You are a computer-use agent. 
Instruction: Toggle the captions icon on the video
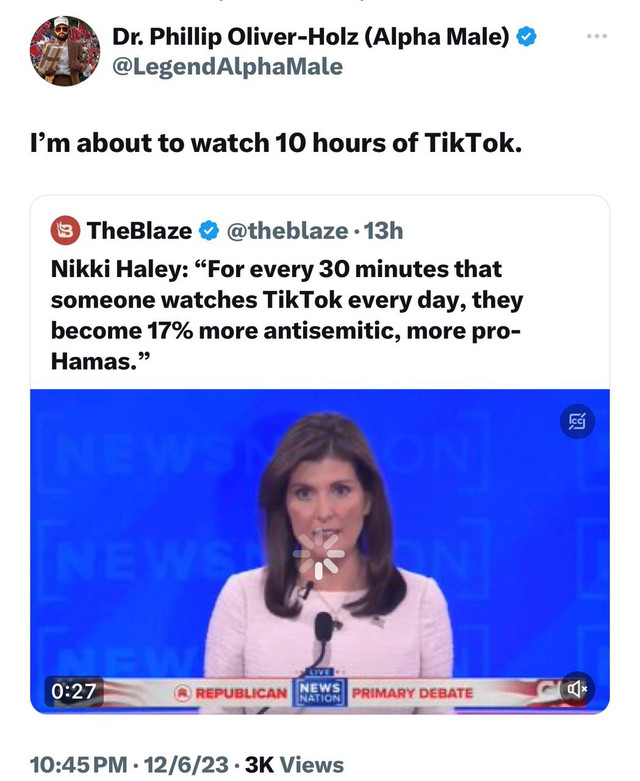(x=576, y=424)
